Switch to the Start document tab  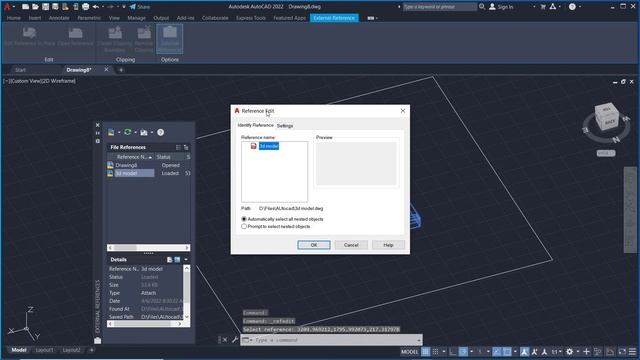pos(20,70)
